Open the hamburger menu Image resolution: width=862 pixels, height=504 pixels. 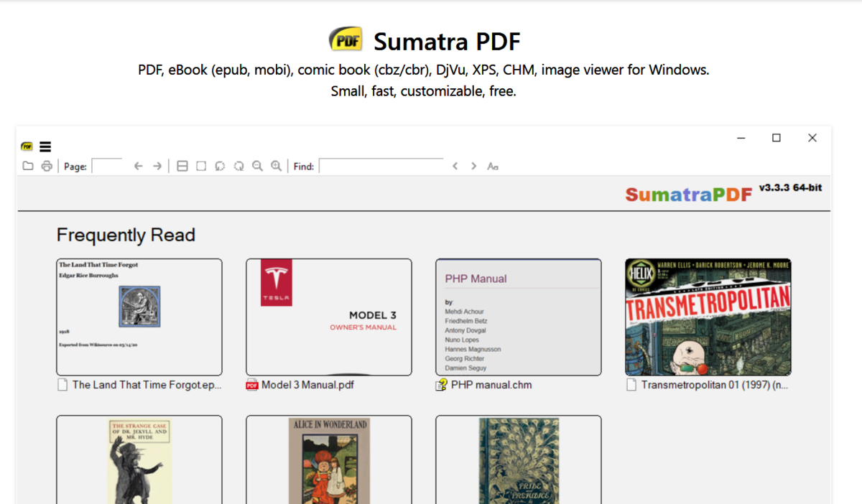(x=45, y=146)
